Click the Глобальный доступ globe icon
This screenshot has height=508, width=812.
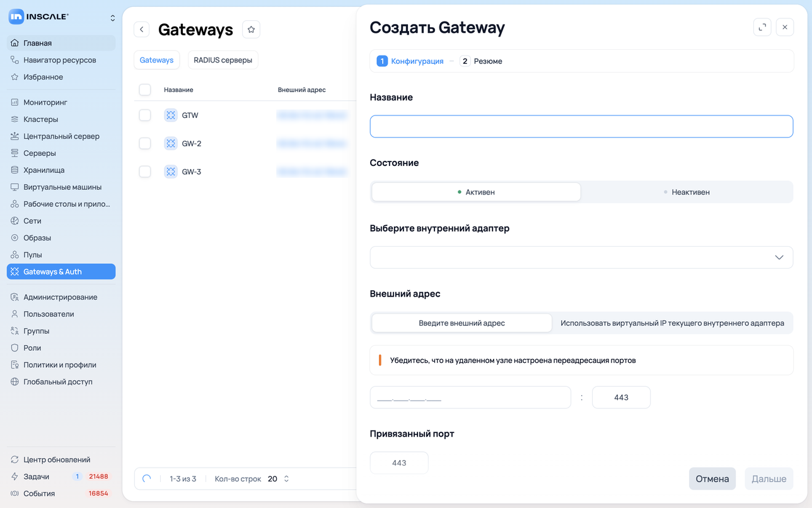click(x=15, y=382)
